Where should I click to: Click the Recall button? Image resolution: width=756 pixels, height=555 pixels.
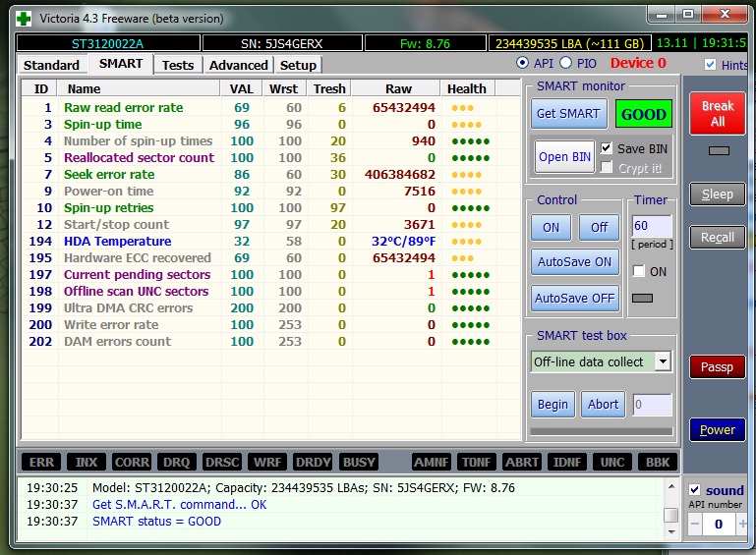pyautogui.click(x=718, y=238)
